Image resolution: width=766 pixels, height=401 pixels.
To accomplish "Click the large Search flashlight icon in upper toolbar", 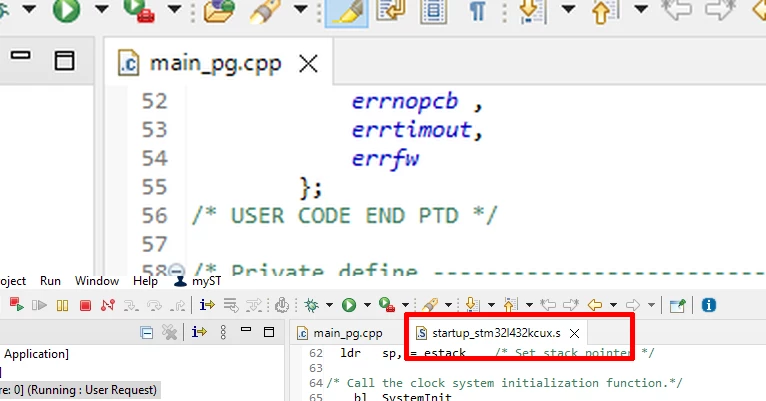I will (265, 11).
